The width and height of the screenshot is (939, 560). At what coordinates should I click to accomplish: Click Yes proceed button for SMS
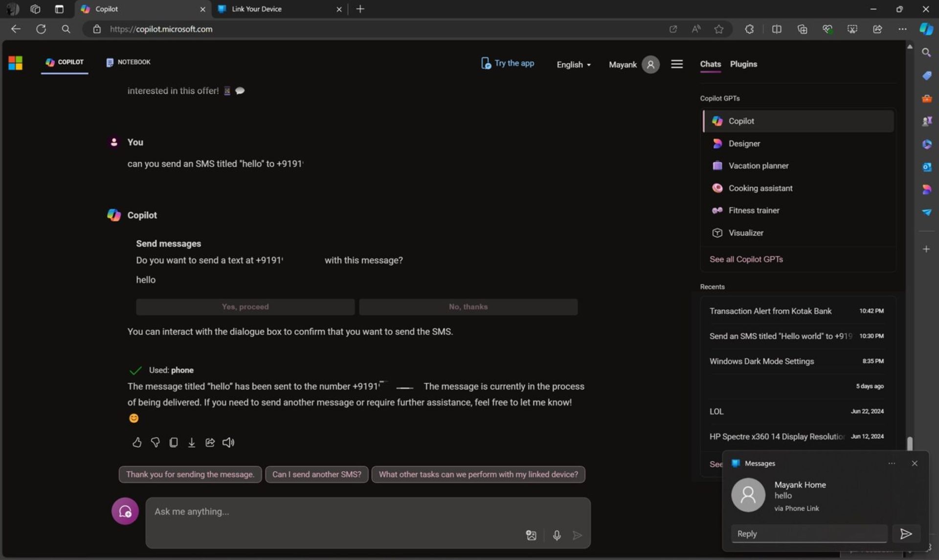click(245, 306)
